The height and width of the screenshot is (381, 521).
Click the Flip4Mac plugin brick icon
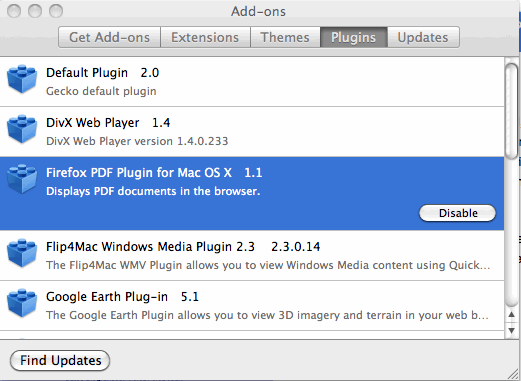click(x=22, y=253)
